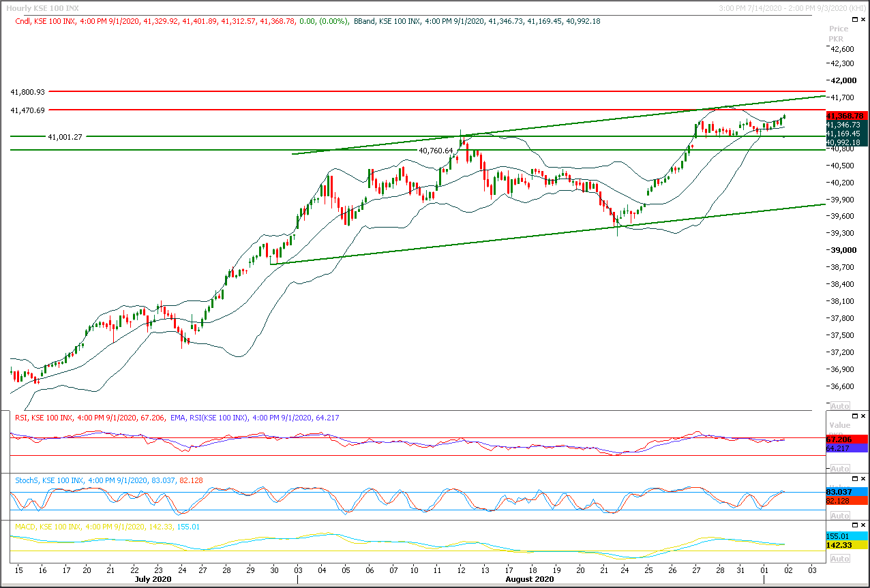Click the red 41,368.78 last price tag

pos(846,116)
